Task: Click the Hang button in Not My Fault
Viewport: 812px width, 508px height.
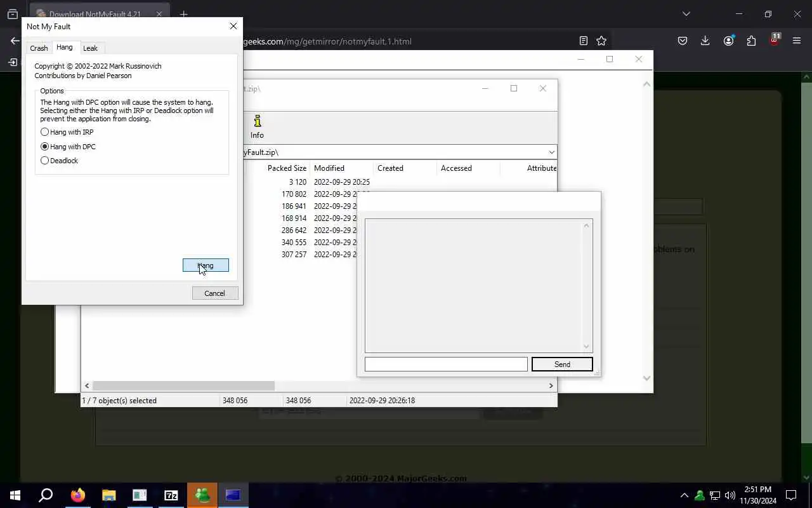Action: click(206, 265)
